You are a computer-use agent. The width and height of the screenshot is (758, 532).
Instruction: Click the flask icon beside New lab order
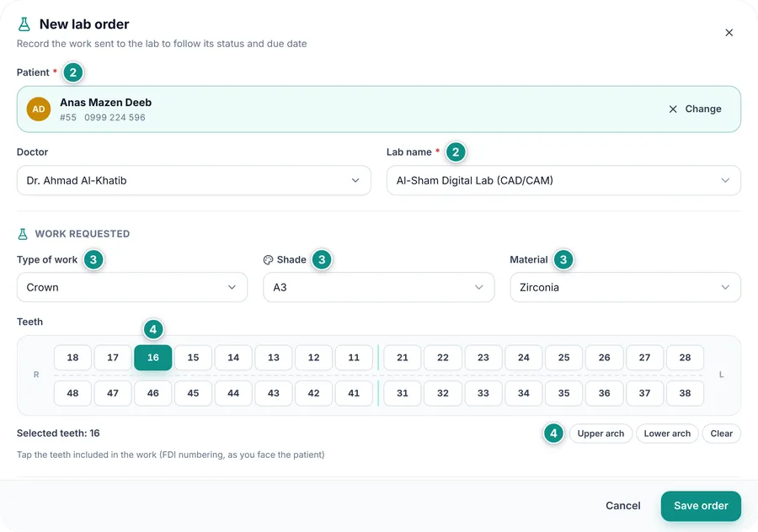[x=24, y=24]
